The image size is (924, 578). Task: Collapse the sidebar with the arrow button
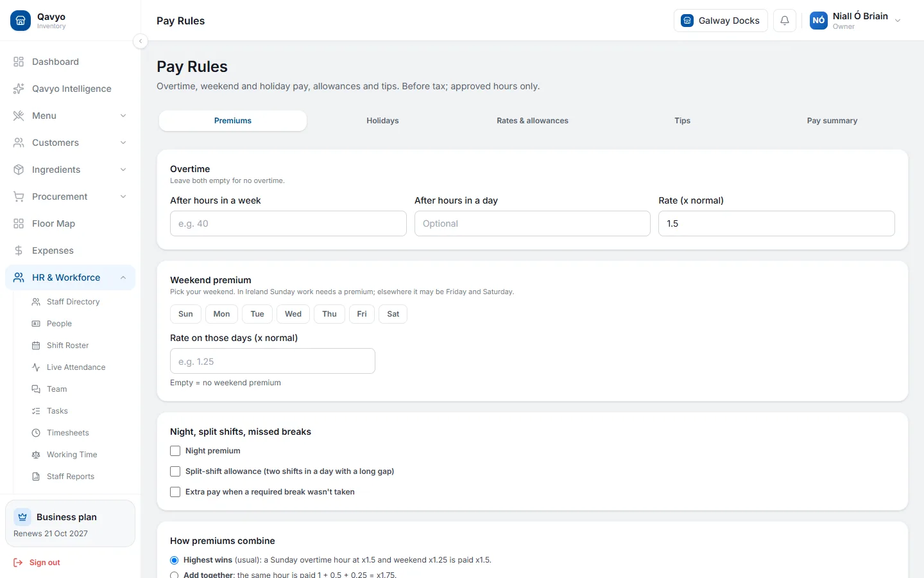[141, 41]
